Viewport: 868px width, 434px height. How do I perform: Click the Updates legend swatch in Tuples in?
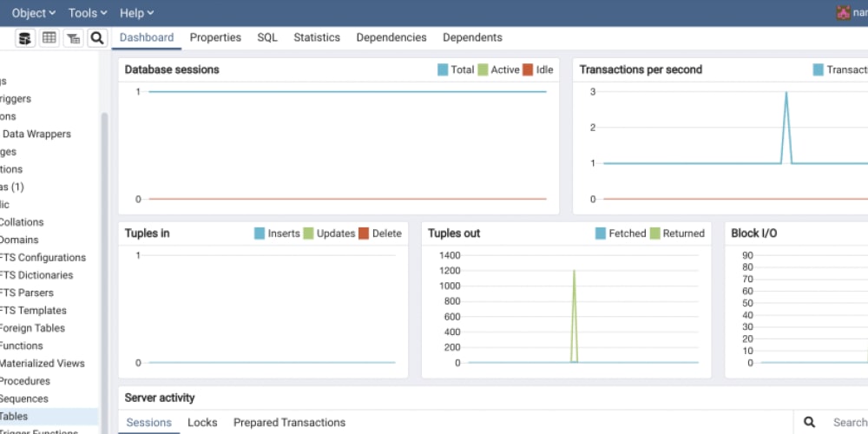click(308, 233)
